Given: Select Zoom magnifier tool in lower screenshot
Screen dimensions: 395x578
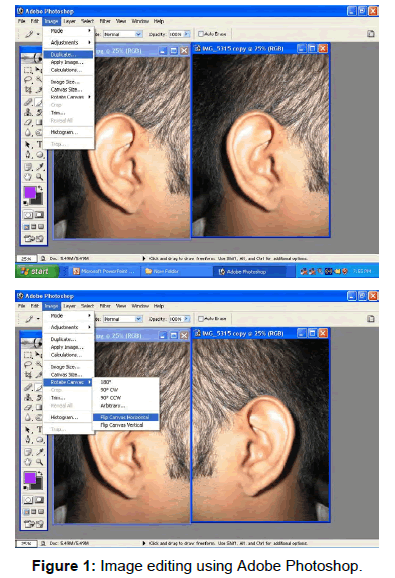Looking at the screenshot, I should click(39, 462).
